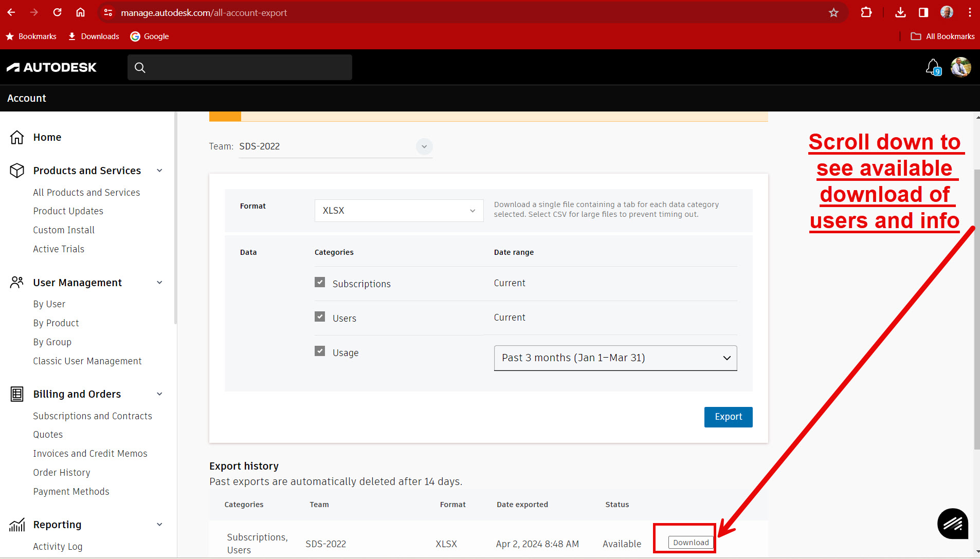Click the Account header label
Screen dimensions: 980x559
[x=27, y=98]
